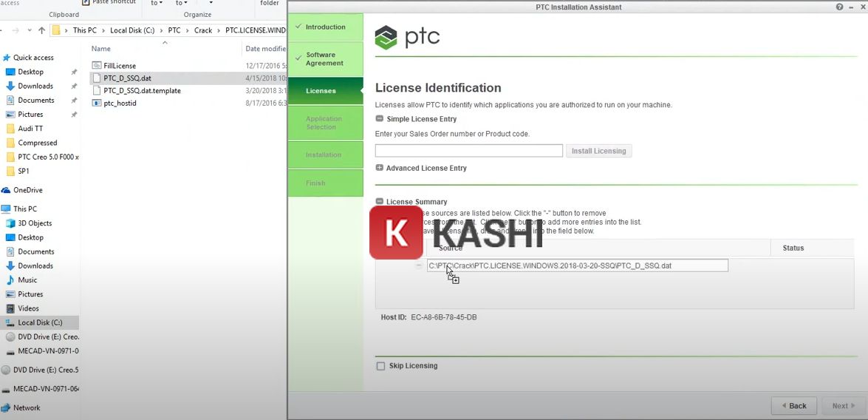Click the pin icon beside Documents
The width and height of the screenshot is (868, 420).
pyautogui.click(x=74, y=101)
